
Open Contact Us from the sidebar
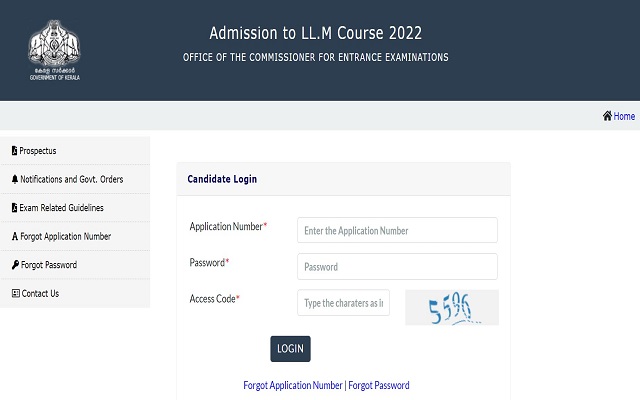tap(40, 294)
